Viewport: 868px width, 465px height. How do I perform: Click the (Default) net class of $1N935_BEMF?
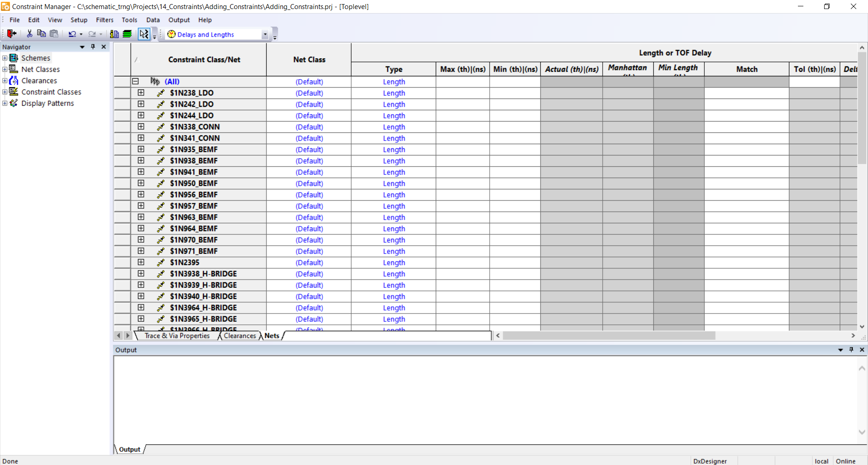point(309,150)
